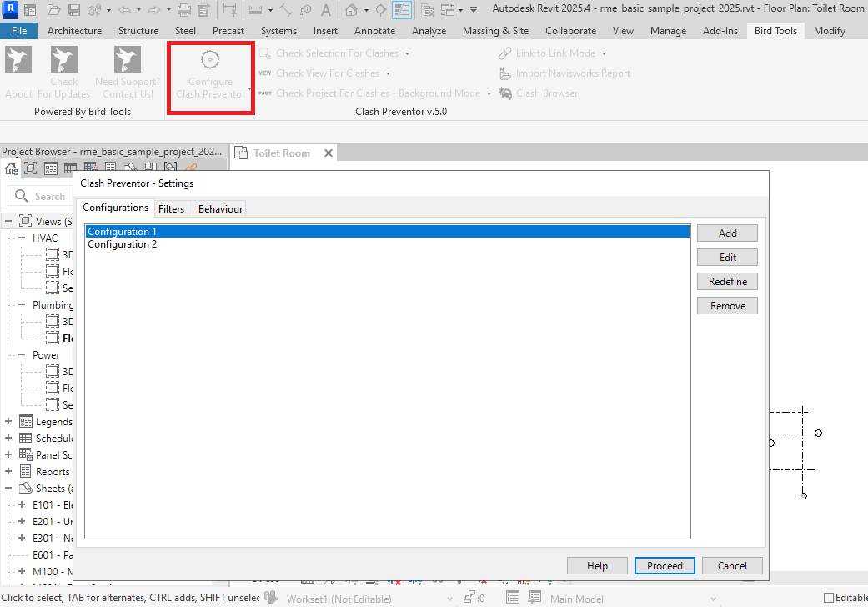The image size is (868, 607).
Task: Click the Cancel button in settings dialog
Action: click(732, 565)
